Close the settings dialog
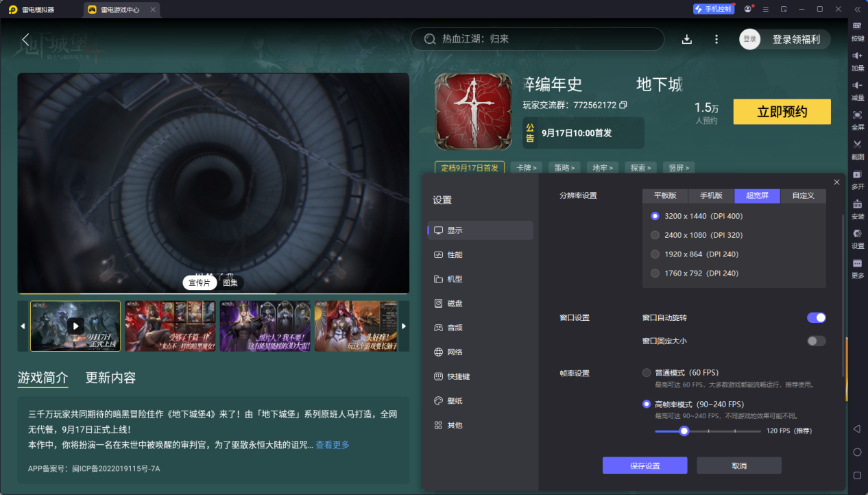868x495 pixels. coord(836,182)
